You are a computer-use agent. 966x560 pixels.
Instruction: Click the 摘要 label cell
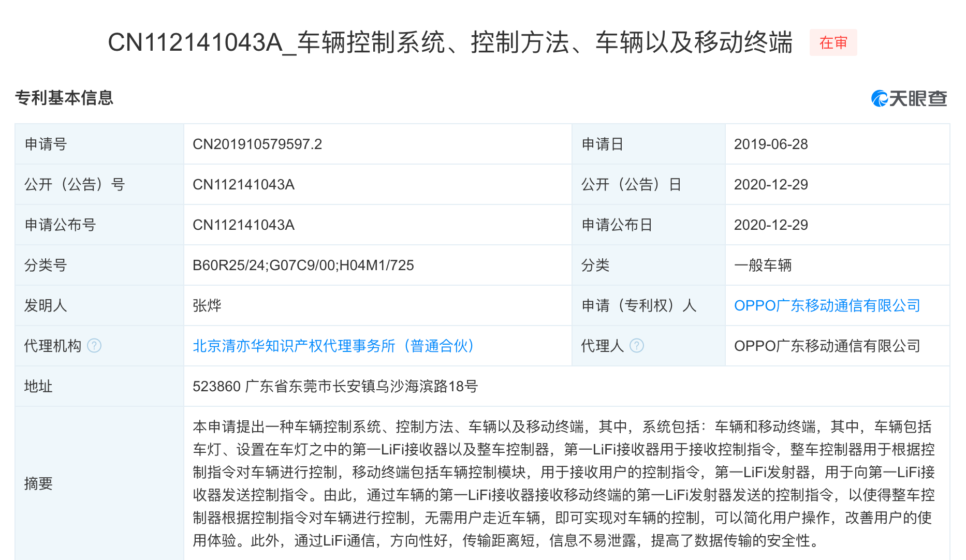(x=99, y=483)
